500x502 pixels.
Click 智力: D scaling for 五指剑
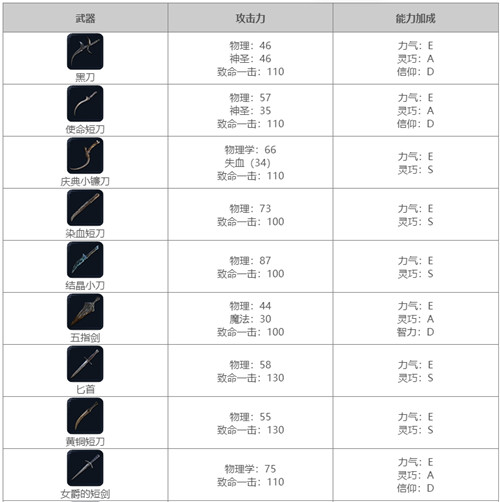pyautogui.click(x=415, y=332)
